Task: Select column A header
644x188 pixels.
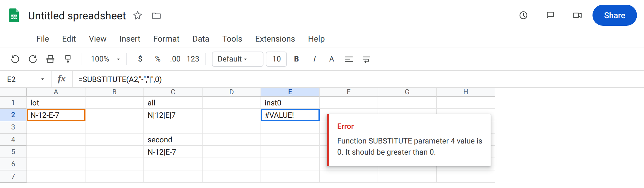Action: (x=56, y=92)
